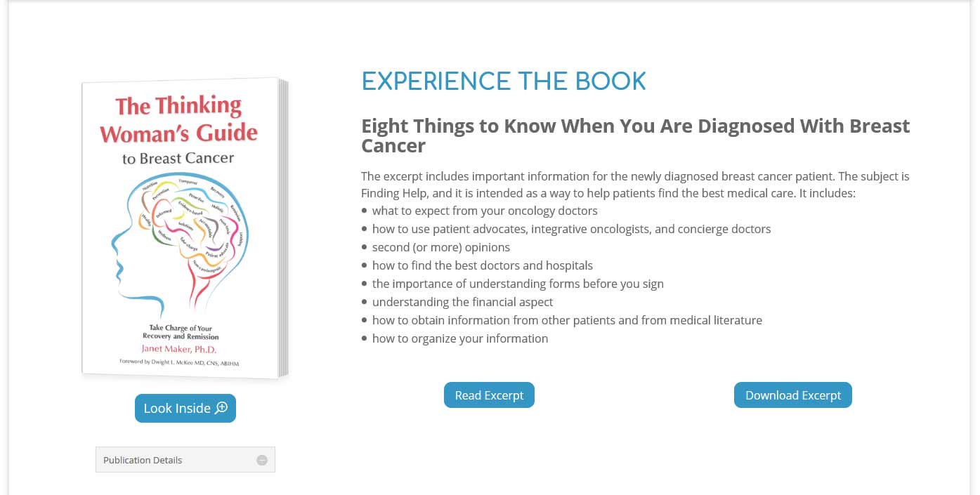Select the best doctors and hospitals bullet
Screen dimensions: 980x495
point(482,265)
